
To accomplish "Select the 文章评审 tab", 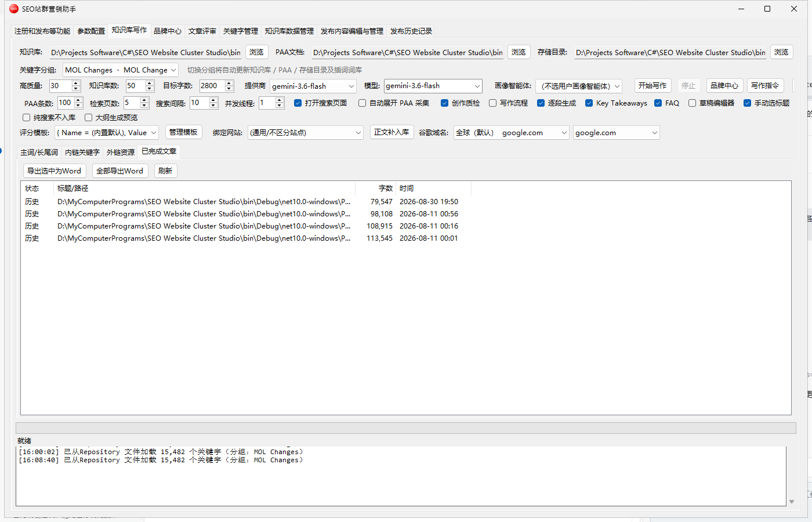I will 202,31.
